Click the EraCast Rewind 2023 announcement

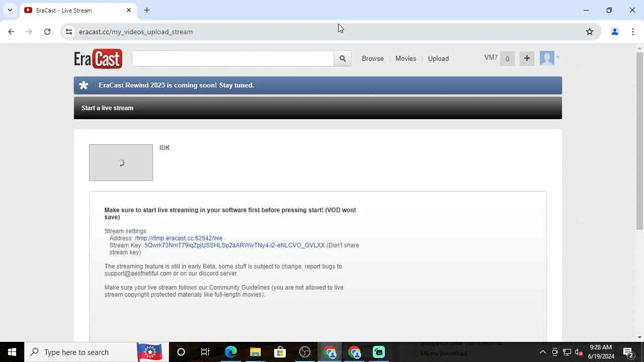(x=176, y=85)
